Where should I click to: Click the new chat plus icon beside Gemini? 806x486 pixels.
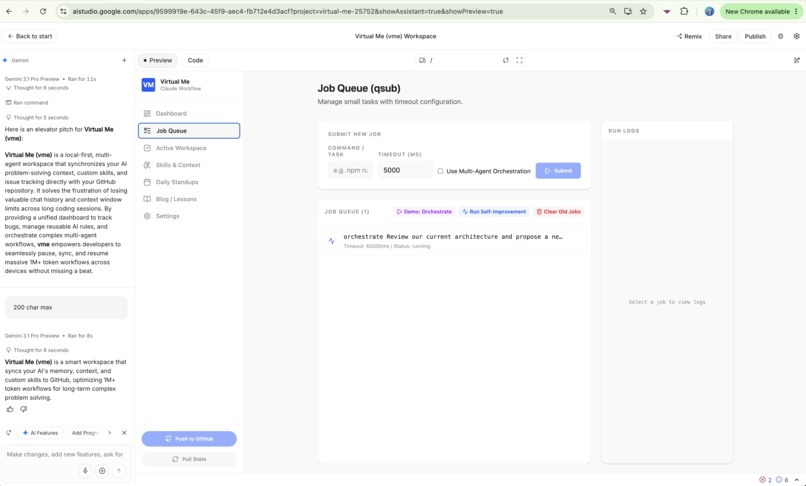coord(124,60)
